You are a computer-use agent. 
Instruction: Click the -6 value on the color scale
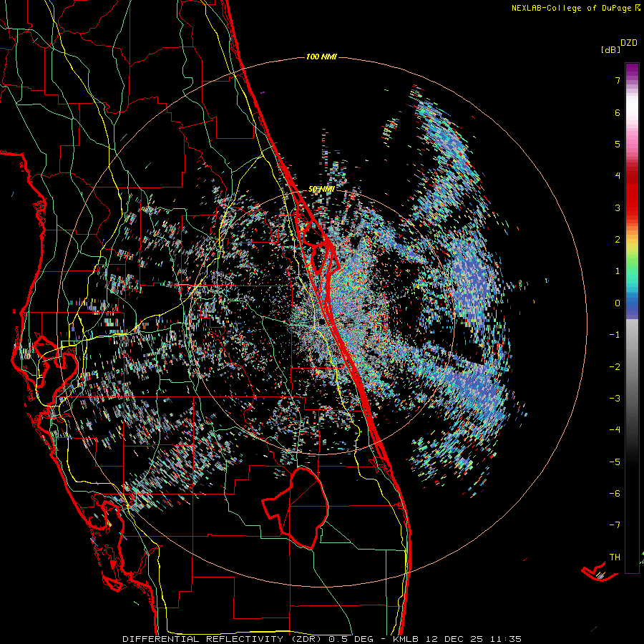pos(615,494)
